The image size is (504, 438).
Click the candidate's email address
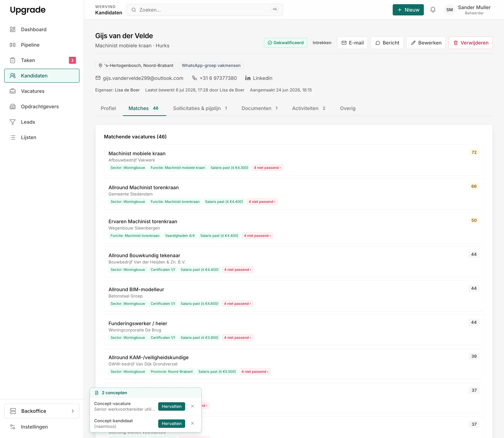pyautogui.click(x=139, y=78)
